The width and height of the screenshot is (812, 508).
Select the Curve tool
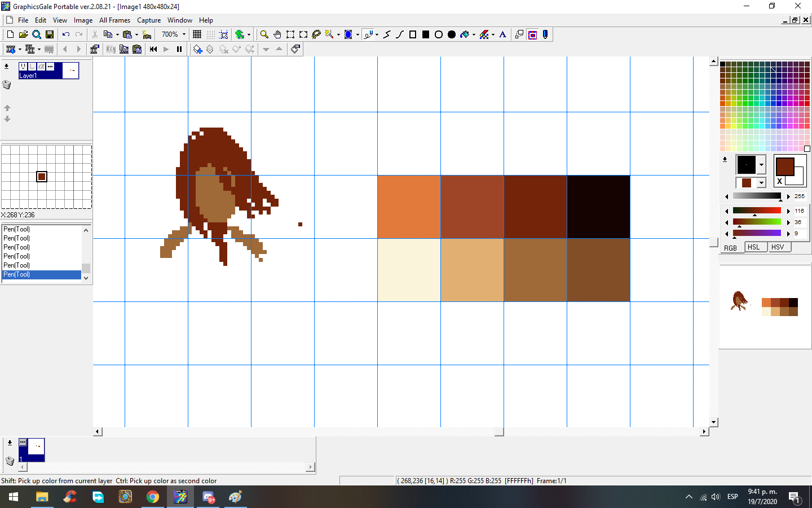[400, 34]
